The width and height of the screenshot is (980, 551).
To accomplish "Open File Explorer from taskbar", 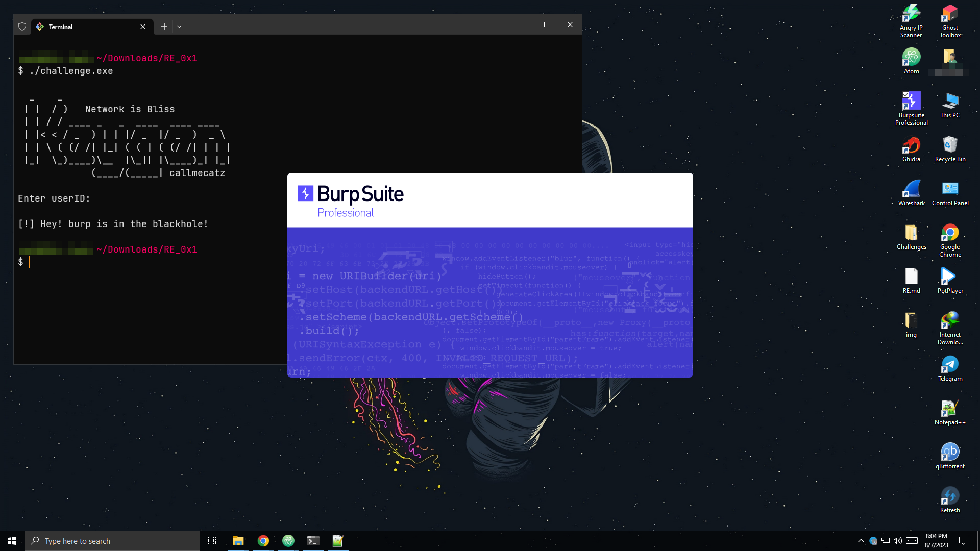I will (x=238, y=541).
